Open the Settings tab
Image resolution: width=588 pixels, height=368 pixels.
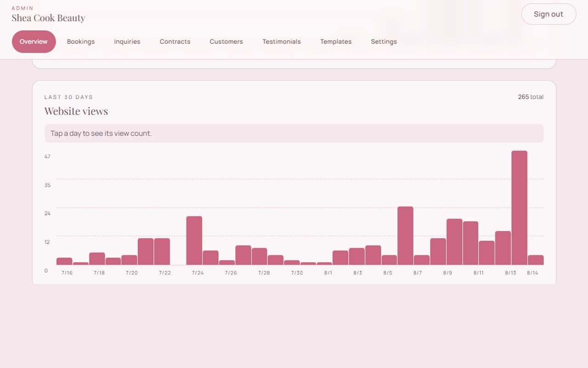pyautogui.click(x=384, y=41)
